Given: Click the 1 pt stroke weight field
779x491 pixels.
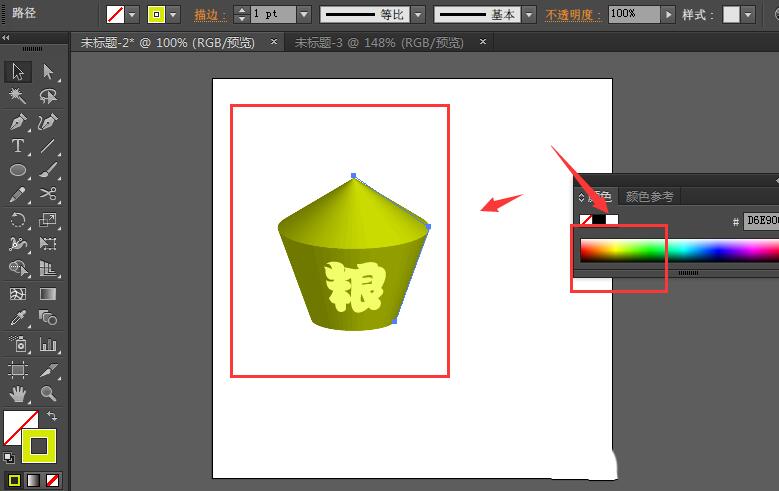Looking at the screenshot, I should click(x=273, y=14).
